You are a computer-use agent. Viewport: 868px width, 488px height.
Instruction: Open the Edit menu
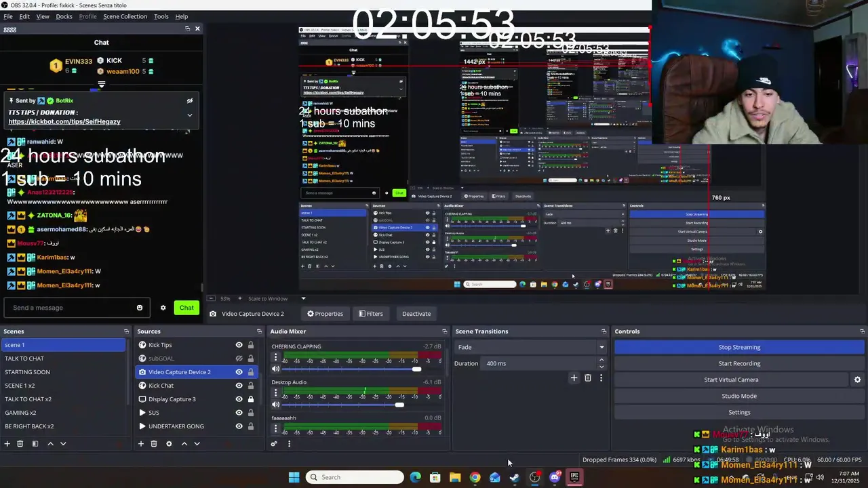point(24,16)
